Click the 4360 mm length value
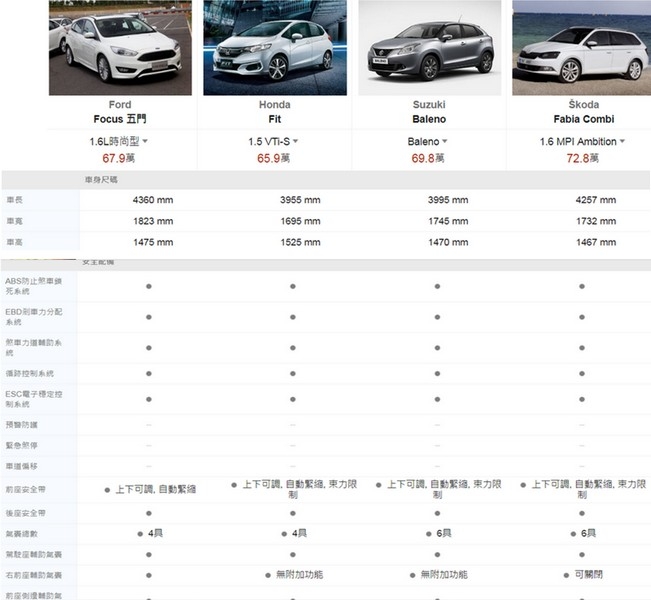The width and height of the screenshot is (651, 600). [153, 200]
